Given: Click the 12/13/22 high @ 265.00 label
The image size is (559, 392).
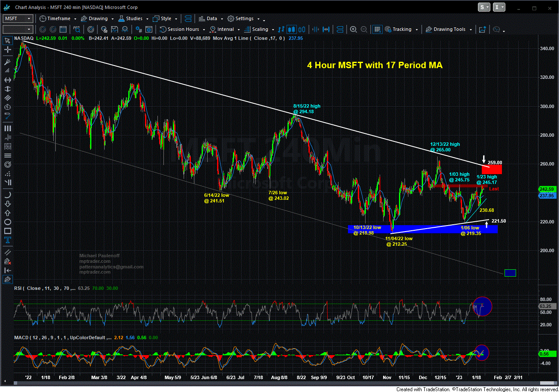Looking at the screenshot, I should click(445, 147).
